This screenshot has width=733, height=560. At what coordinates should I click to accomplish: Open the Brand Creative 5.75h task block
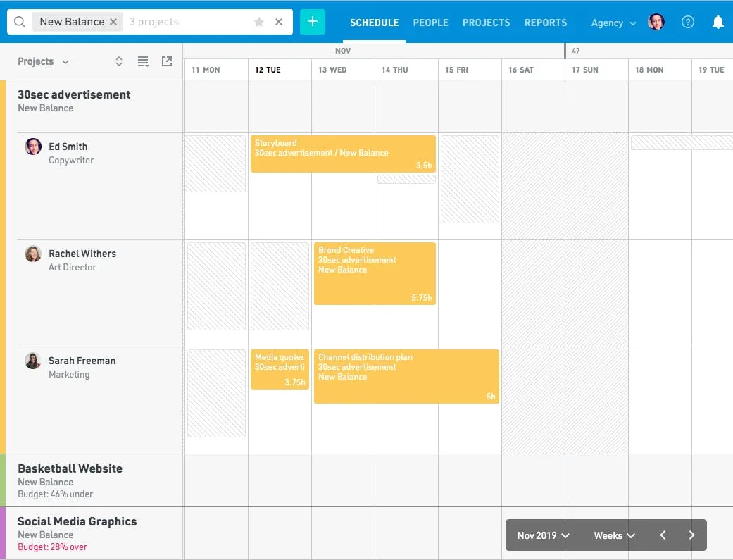pyautogui.click(x=375, y=274)
